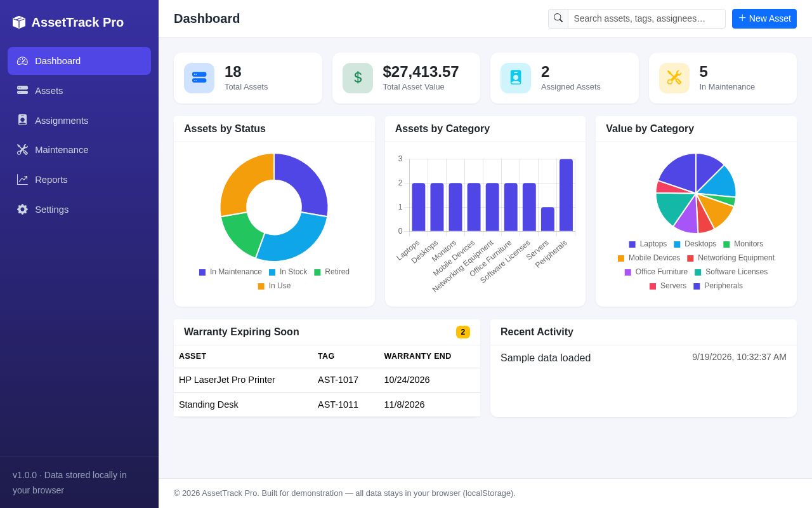Click the search assets input field

646,18
